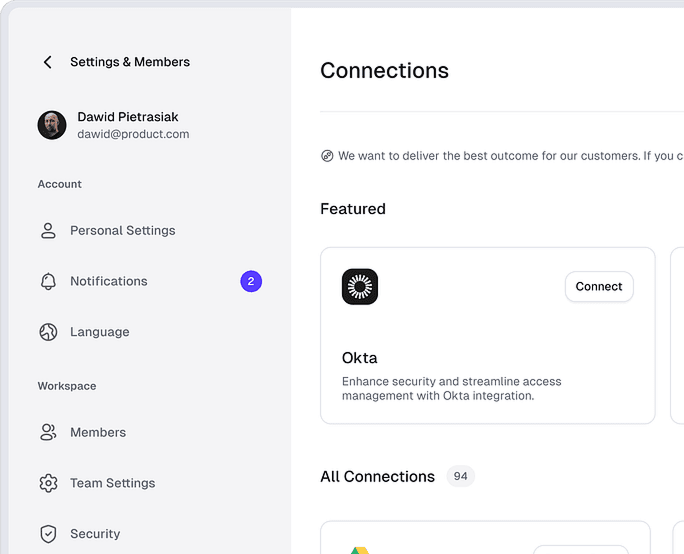Image resolution: width=684 pixels, height=554 pixels.
Task: Click the 94 count badge beside All Connections
Action: (460, 477)
